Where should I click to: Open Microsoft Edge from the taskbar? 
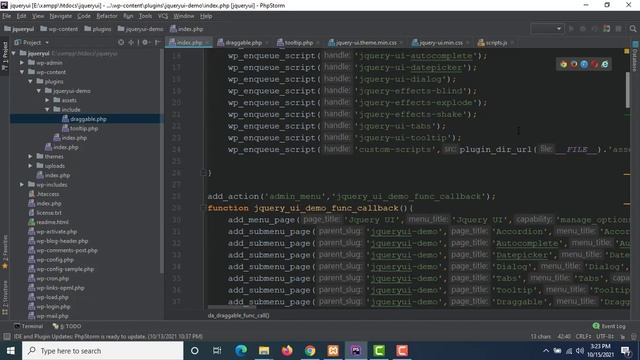241,351
